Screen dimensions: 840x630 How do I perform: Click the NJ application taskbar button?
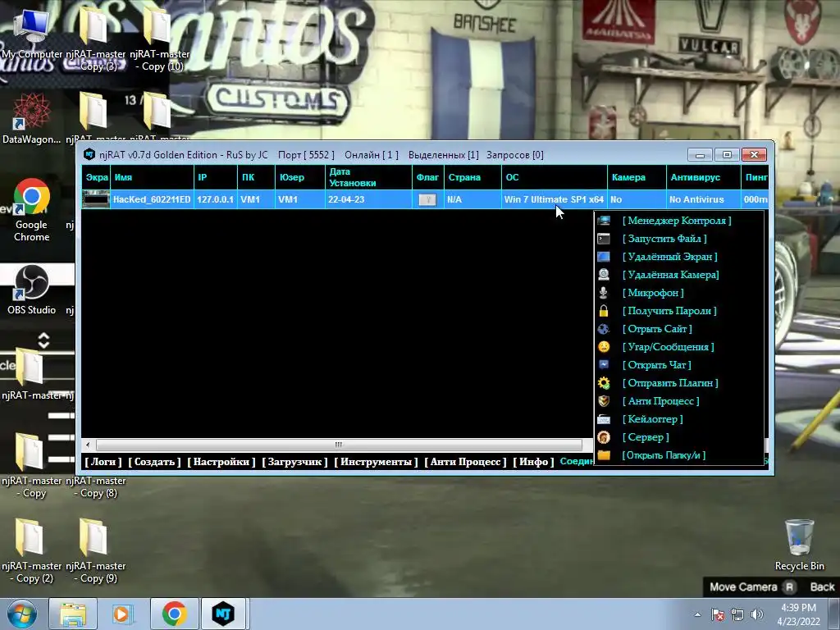pyautogui.click(x=223, y=614)
